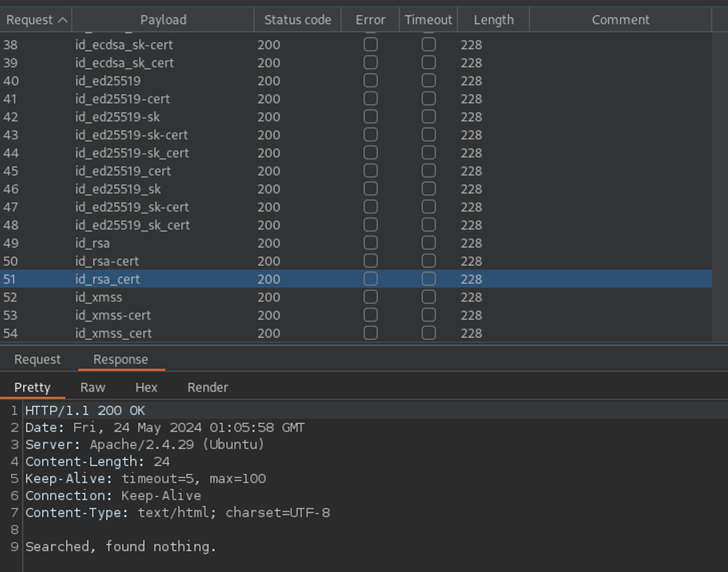Check Error box for id_xmss payload
728x572 pixels.
(x=370, y=297)
